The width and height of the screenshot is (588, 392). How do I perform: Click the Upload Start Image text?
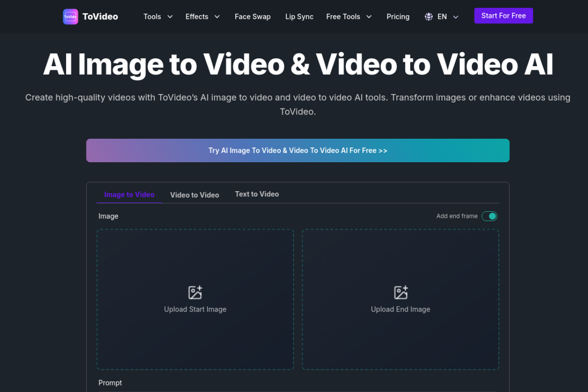[x=195, y=309]
